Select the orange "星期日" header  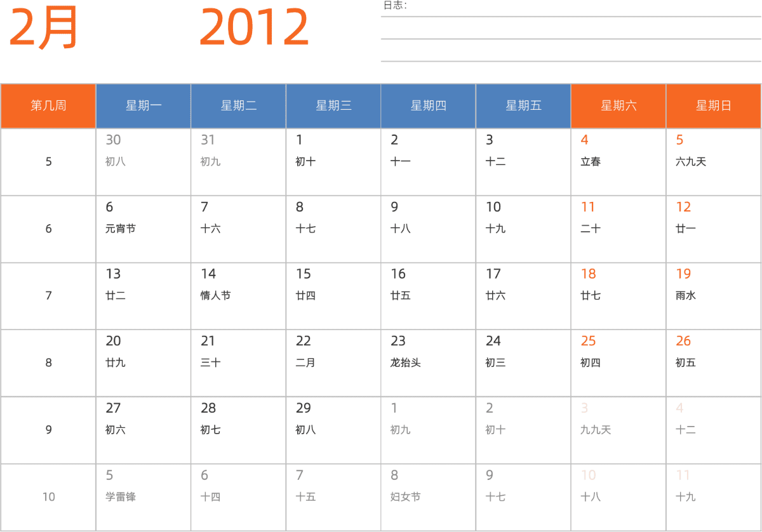coord(714,106)
